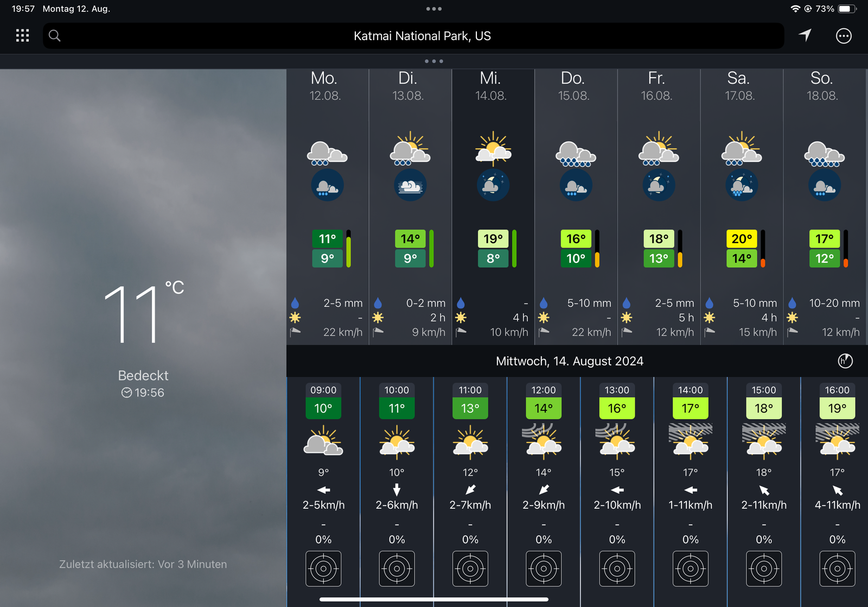
Task: Tap Thursday's daytime heavy rain icon
Action: coord(576,153)
